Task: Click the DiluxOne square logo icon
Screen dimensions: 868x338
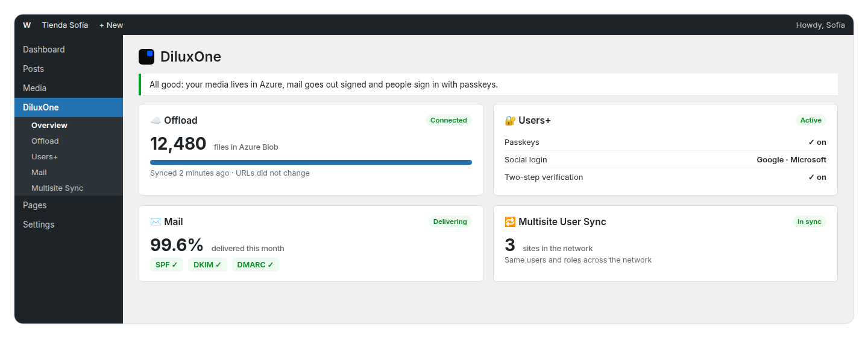Action: point(146,57)
